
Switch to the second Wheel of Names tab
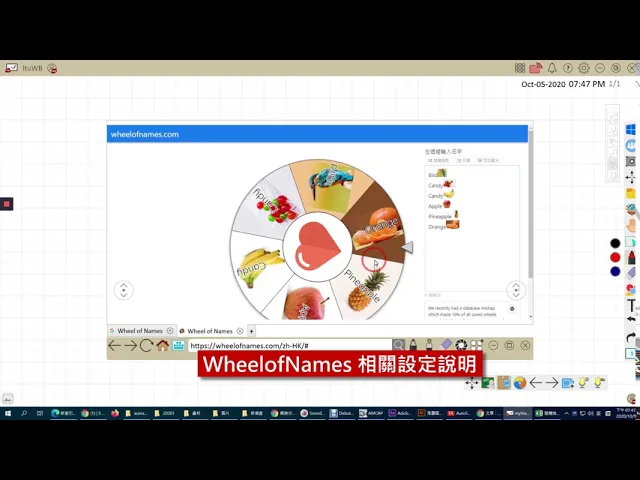click(210, 331)
